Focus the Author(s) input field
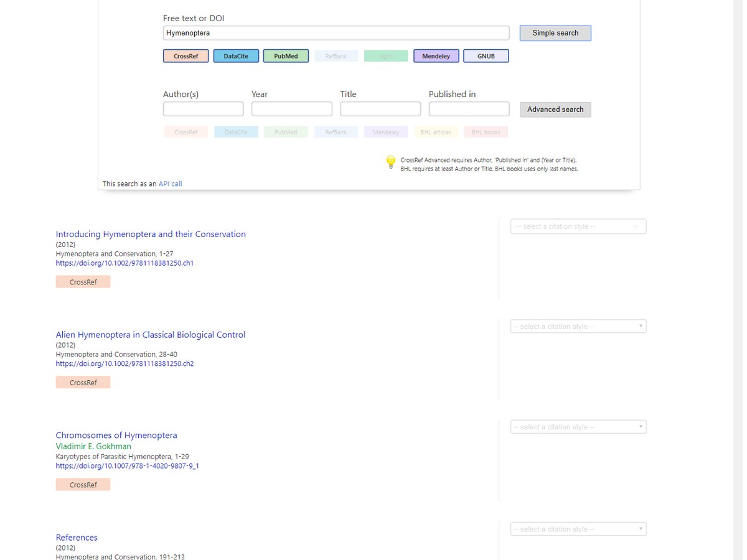The height and width of the screenshot is (560, 747). (x=203, y=109)
